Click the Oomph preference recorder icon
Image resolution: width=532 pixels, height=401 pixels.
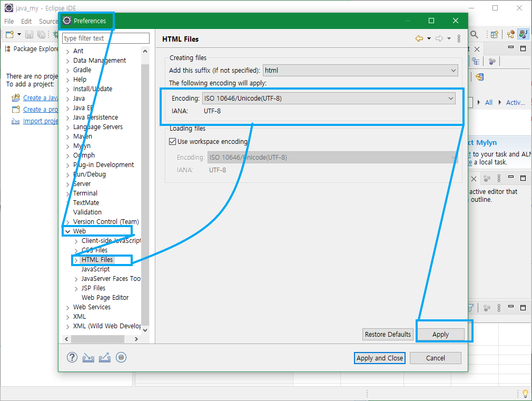point(121,358)
